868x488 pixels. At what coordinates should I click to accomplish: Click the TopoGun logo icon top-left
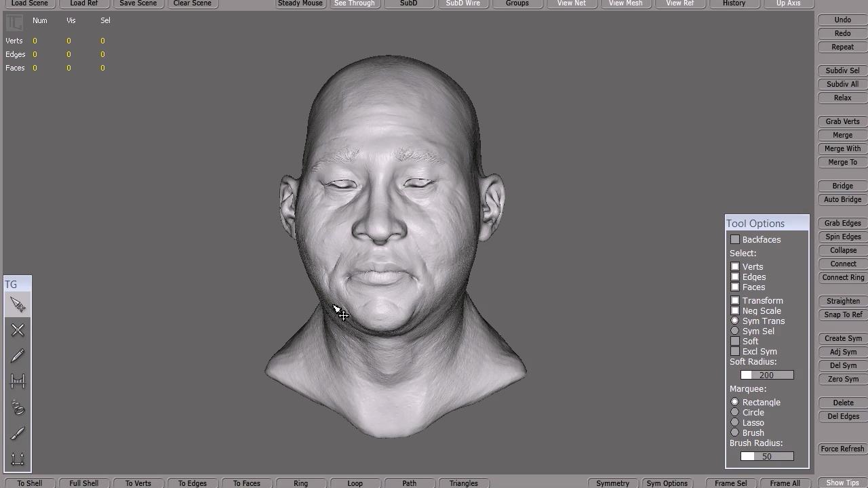(x=14, y=22)
